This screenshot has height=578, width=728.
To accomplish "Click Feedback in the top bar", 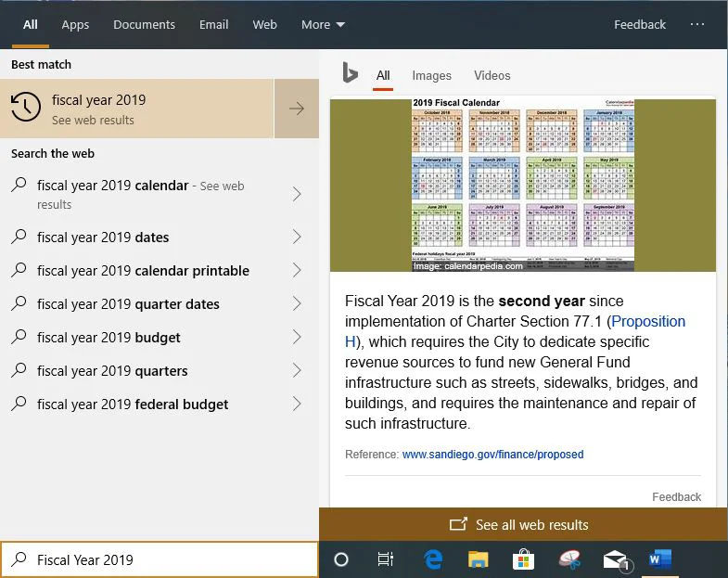I will [639, 25].
